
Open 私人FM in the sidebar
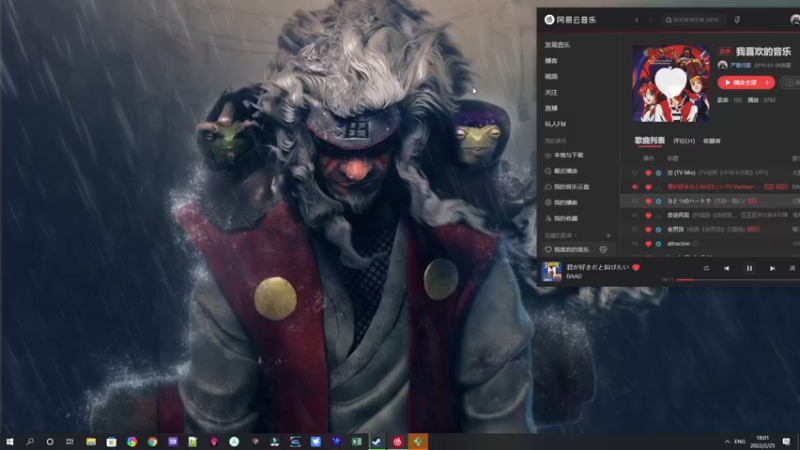point(555,124)
